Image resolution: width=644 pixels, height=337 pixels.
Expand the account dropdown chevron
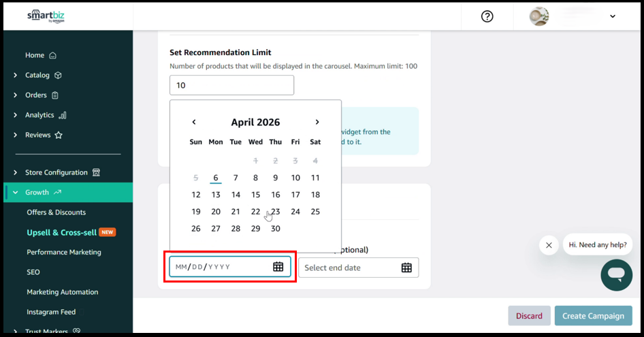click(613, 16)
